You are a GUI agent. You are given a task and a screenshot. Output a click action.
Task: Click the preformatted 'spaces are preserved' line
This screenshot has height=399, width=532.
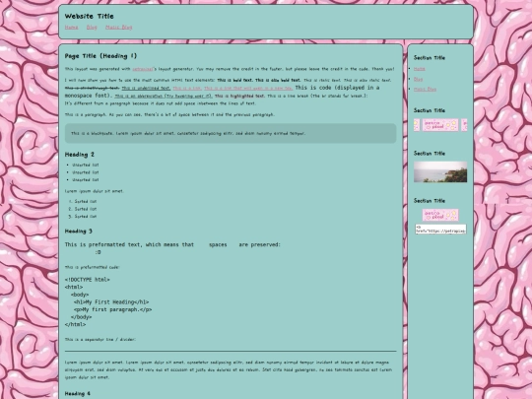coord(172,244)
